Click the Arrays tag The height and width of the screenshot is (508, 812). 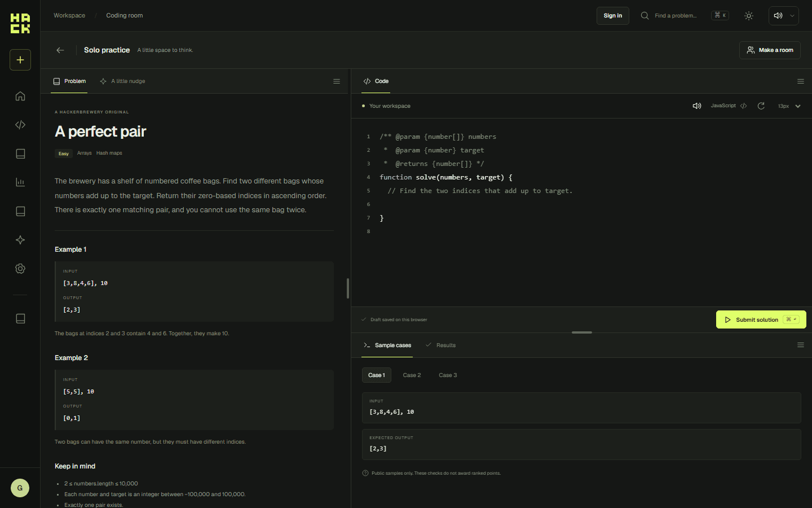[x=85, y=153]
